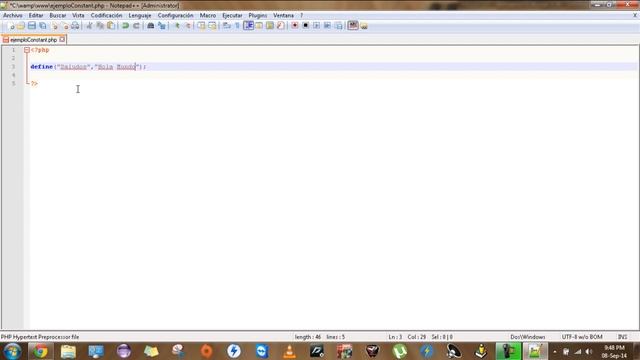Image resolution: width=640 pixels, height=360 pixels.
Task: Open the Archivo menu
Action: (x=13, y=16)
